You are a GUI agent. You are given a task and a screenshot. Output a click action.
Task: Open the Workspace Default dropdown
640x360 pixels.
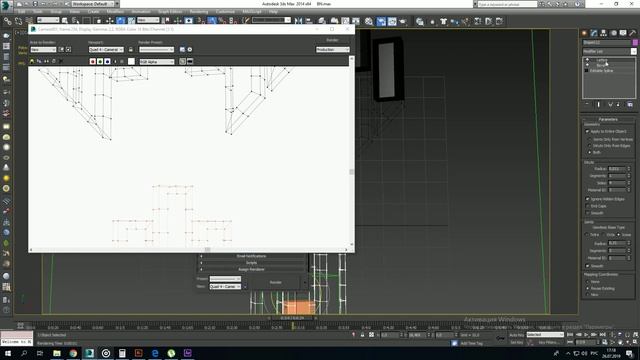[x=93, y=4]
